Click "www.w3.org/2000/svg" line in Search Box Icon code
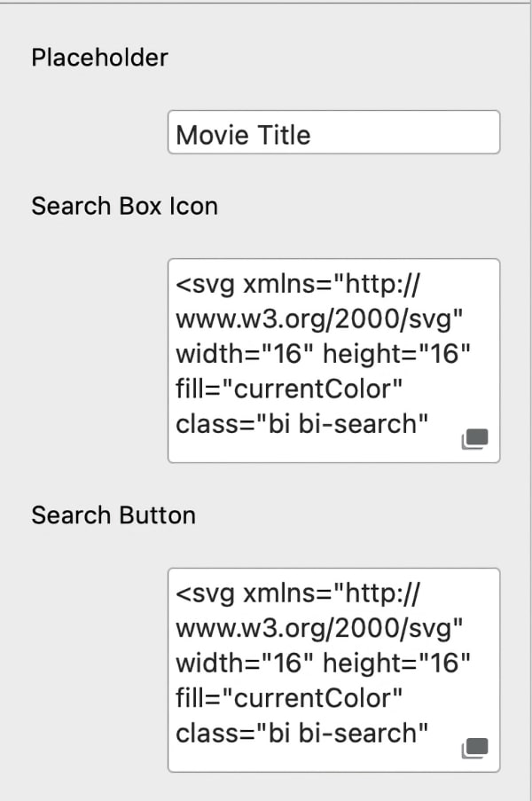Image resolution: width=532 pixels, height=801 pixels. click(320, 319)
